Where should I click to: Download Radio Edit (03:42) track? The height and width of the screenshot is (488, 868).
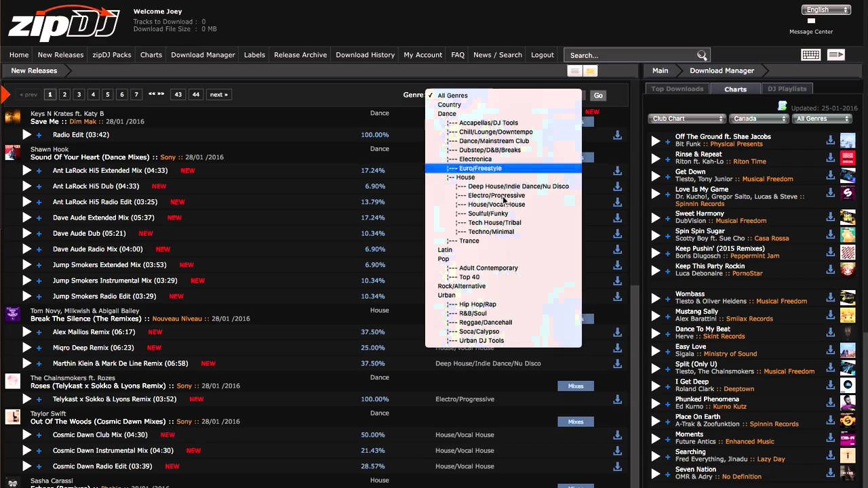618,135
